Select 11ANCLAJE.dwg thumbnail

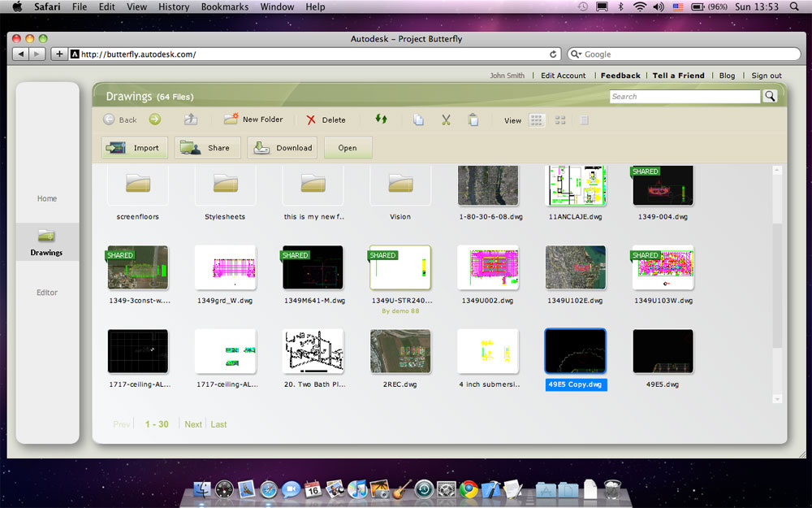tap(576, 185)
